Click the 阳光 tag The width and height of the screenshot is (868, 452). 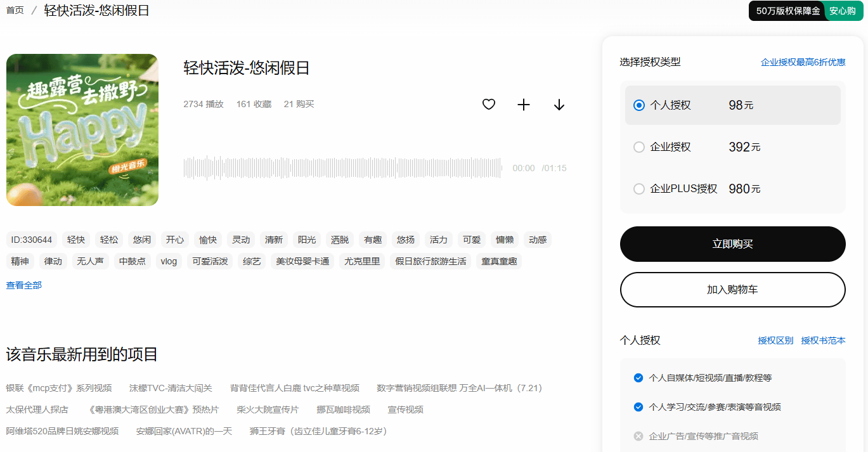click(x=307, y=240)
